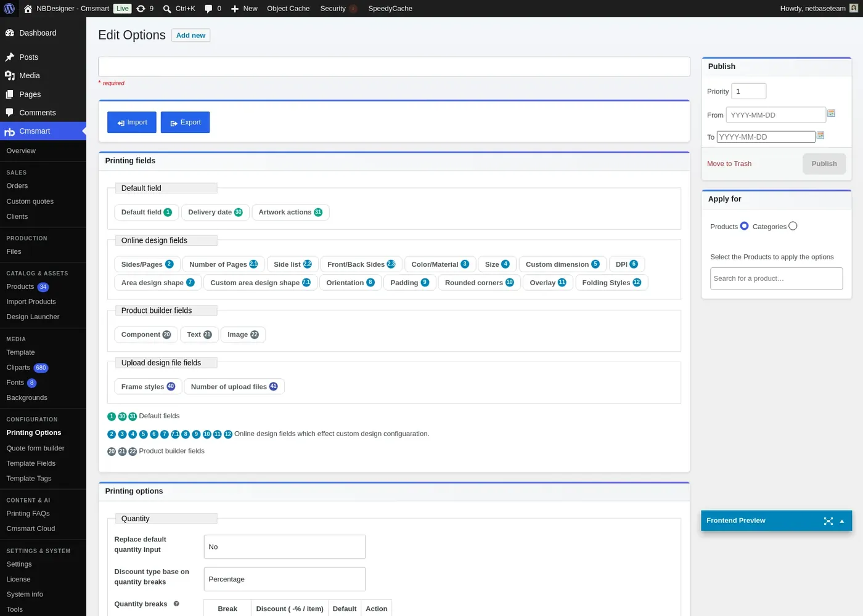Open the Ctrl+K search icon
Viewport: 863px width, 616px height.
point(167,9)
